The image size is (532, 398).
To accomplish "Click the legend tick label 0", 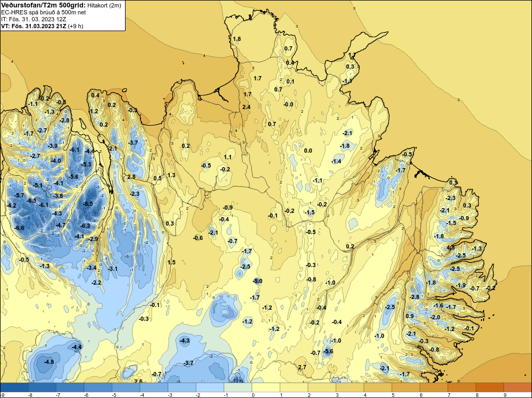I will [x=252, y=395].
